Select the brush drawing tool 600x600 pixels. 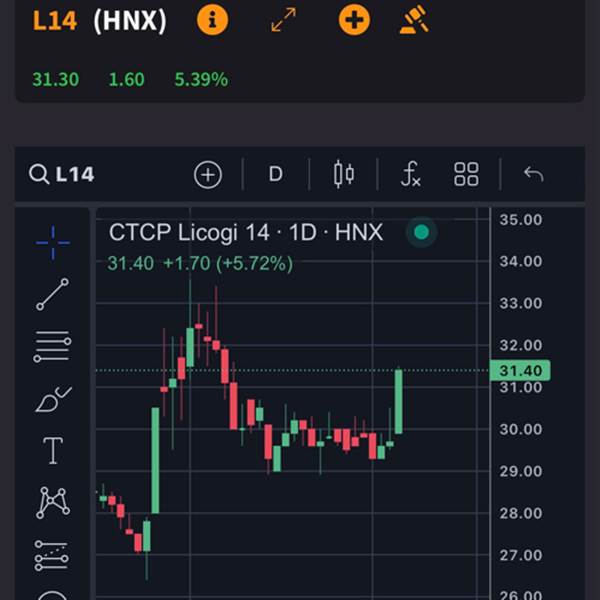pyautogui.click(x=53, y=399)
